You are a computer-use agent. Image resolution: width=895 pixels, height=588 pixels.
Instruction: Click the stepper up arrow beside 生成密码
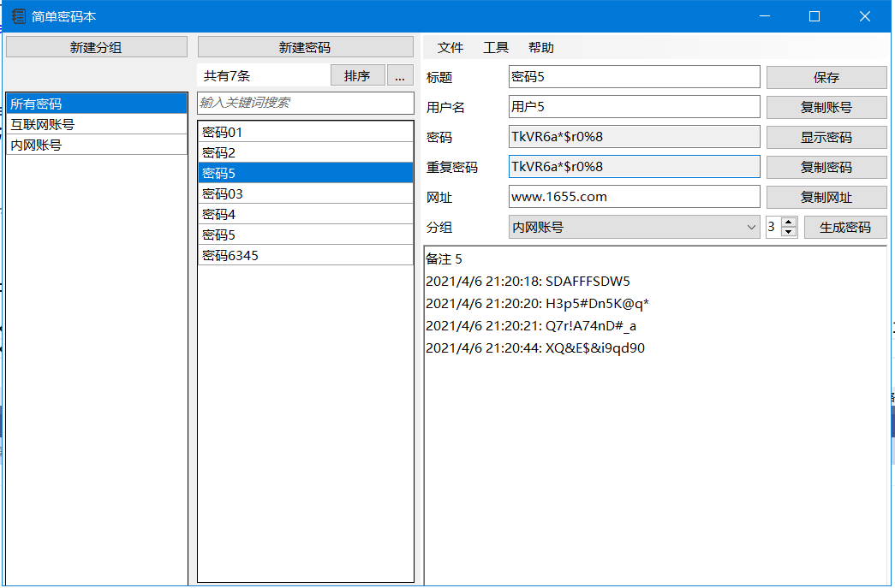789,223
